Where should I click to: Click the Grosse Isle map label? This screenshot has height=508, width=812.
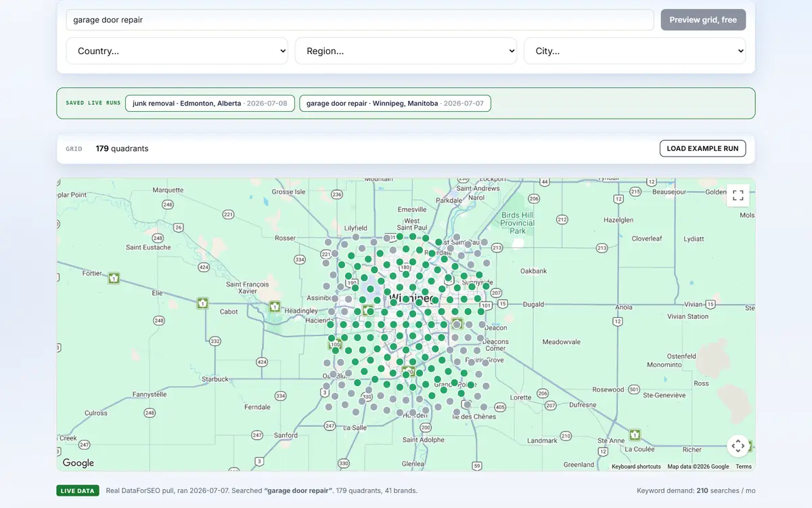[288, 192]
